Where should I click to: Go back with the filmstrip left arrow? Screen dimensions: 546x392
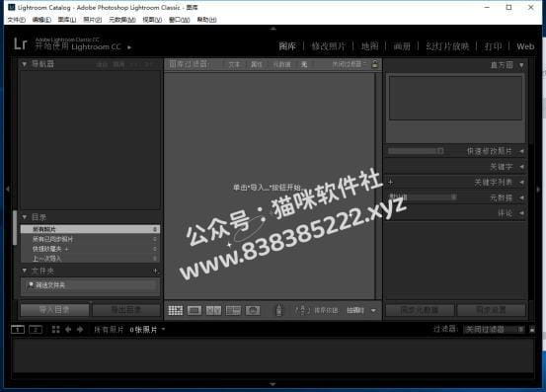[68, 330]
